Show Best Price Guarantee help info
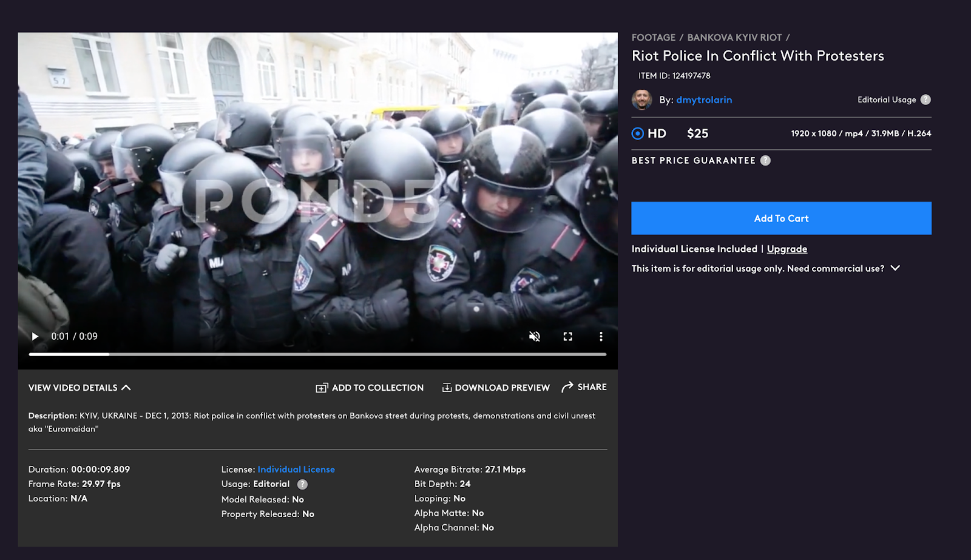The height and width of the screenshot is (560, 971). (x=766, y=161)
